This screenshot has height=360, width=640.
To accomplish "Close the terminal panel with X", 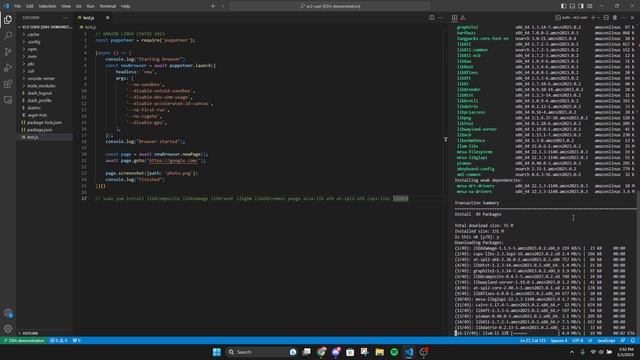I will (x=632, y=18).
